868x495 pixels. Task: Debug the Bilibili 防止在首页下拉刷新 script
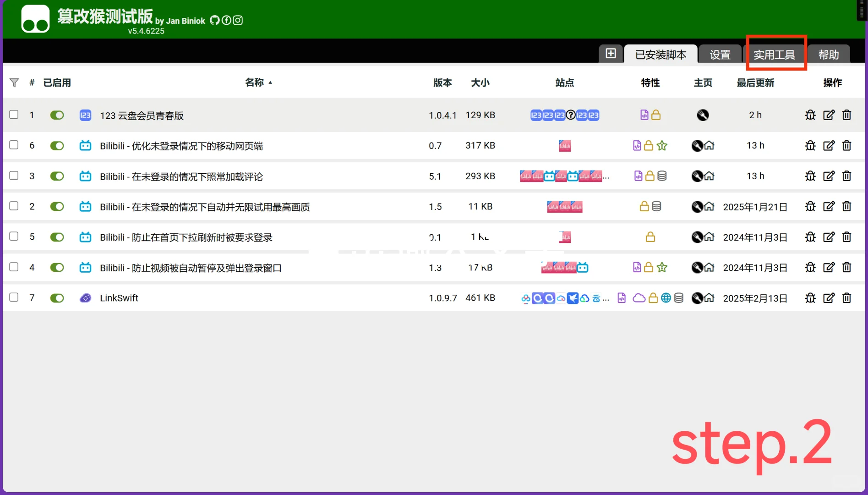point(810,237)
